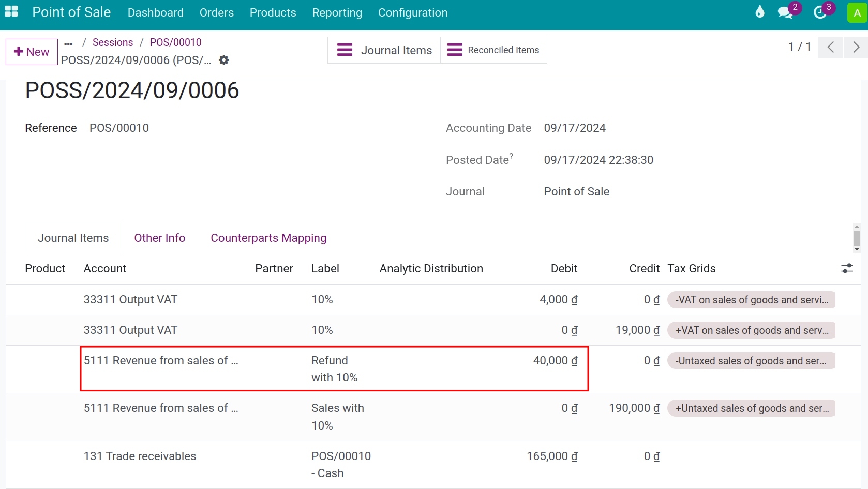Open the activities clock icon

(x=819, y=12)
